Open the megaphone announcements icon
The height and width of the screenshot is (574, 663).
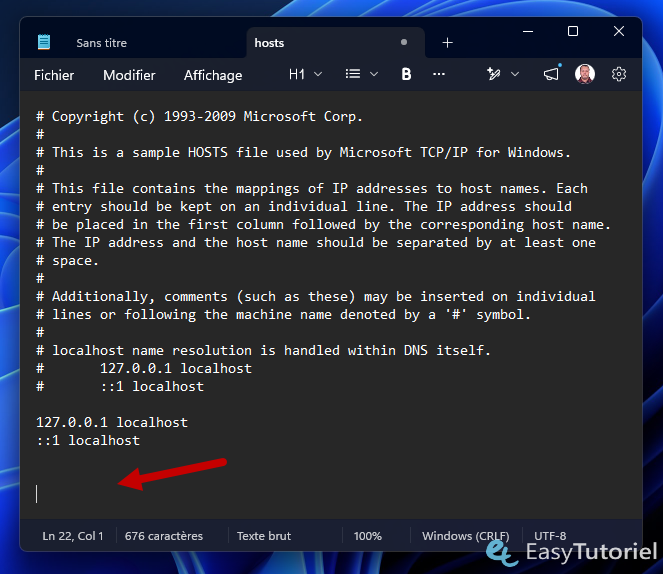[551, 74]
